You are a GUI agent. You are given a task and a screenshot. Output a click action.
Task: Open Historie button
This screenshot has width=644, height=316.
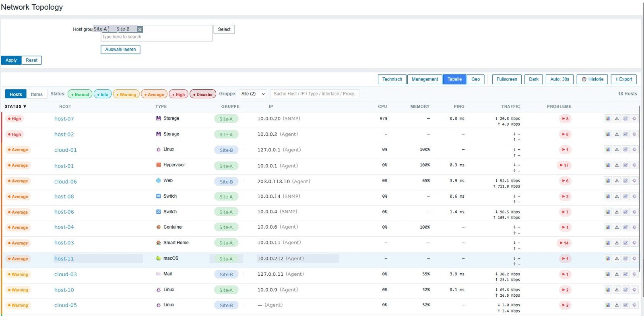592,79
